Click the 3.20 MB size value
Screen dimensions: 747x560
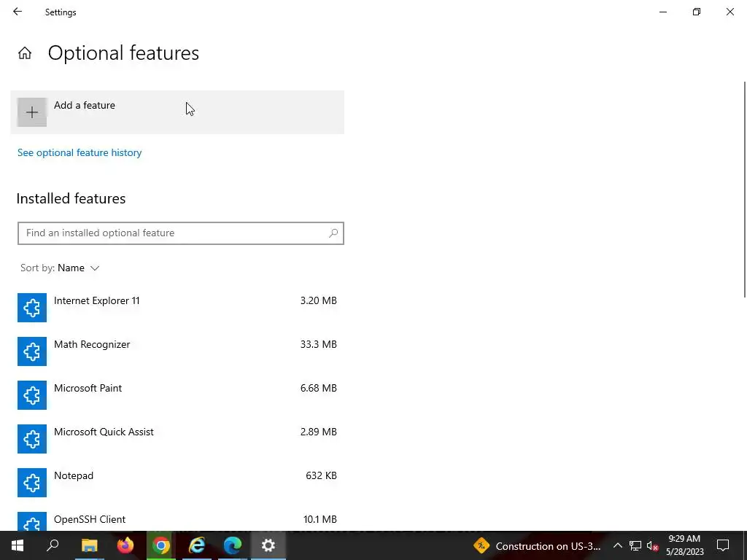click(319, 301)
